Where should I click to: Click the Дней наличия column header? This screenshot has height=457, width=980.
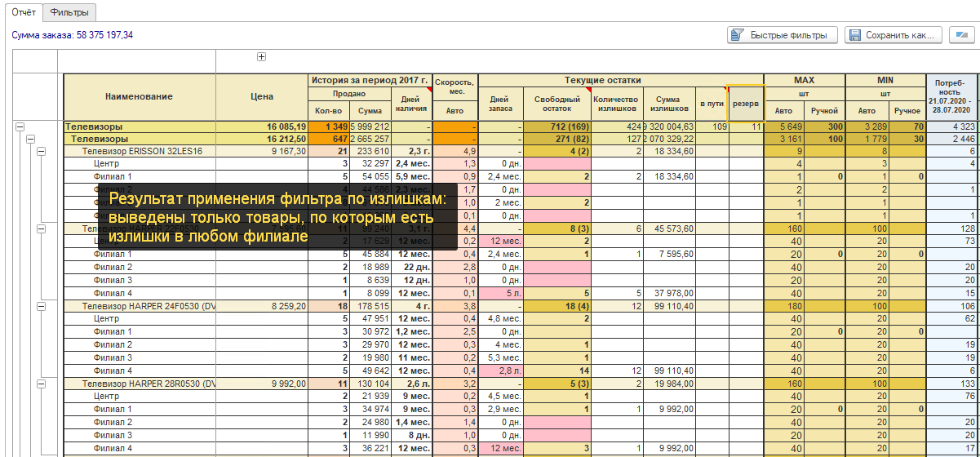click(412, 104)
